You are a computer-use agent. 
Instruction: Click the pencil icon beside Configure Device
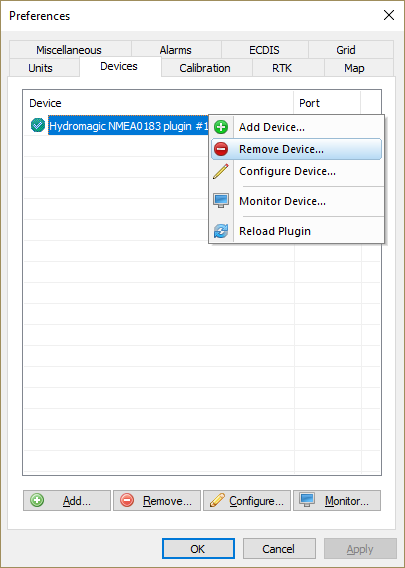221,171
